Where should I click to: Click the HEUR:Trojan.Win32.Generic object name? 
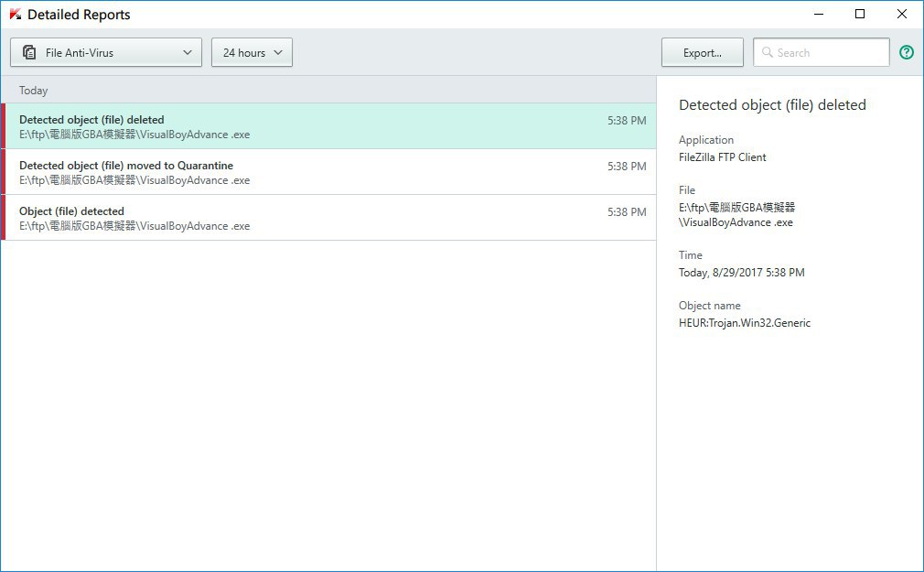coord(745,322)
